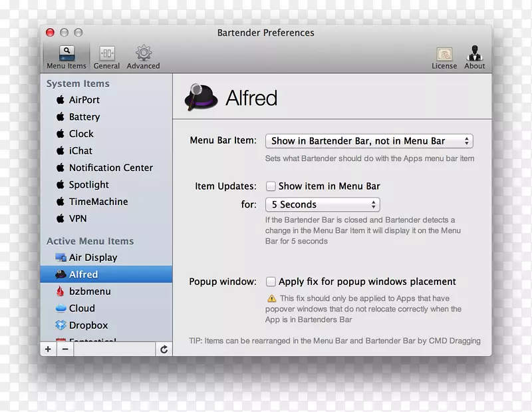Click the Apple icon next to Clock
This screenshot has height=412, width=532.
pos(61,134)
